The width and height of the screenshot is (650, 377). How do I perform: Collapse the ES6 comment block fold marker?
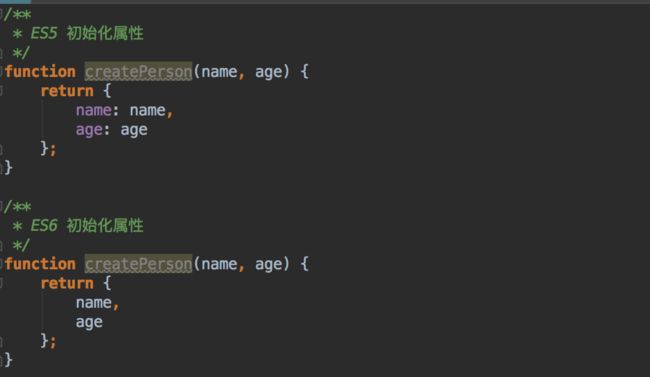(1, 206)
